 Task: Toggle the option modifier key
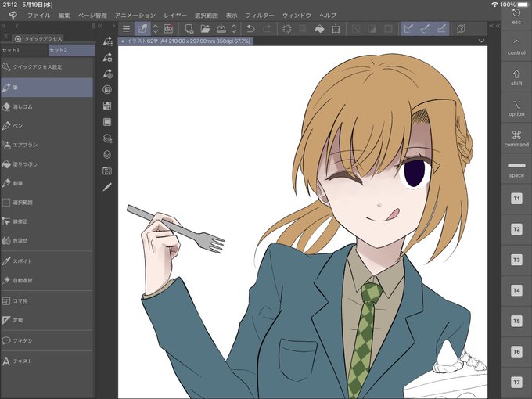516,108
